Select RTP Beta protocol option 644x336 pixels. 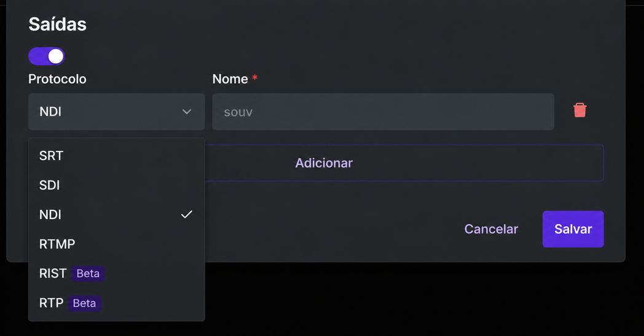[117, 303]
